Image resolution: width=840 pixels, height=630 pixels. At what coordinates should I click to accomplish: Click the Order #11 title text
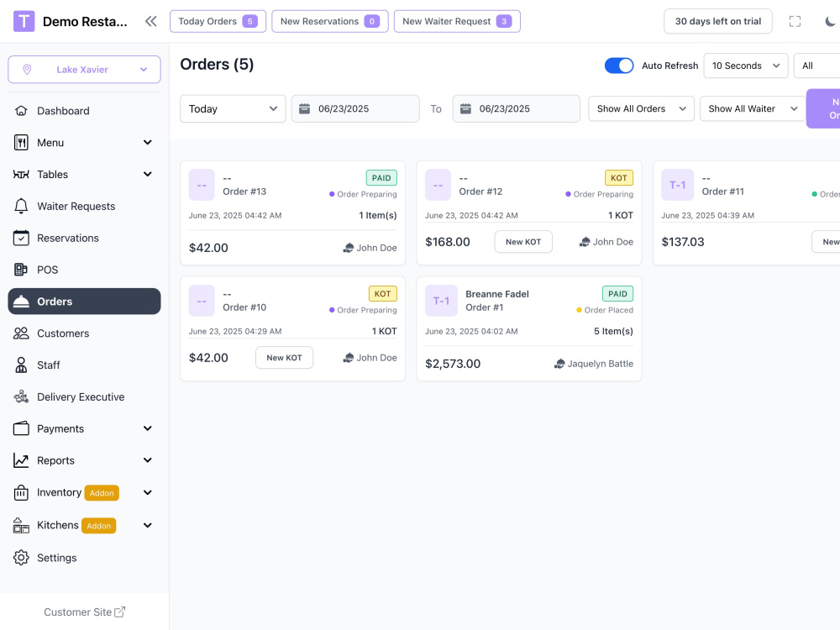click(x=722, y=192)
